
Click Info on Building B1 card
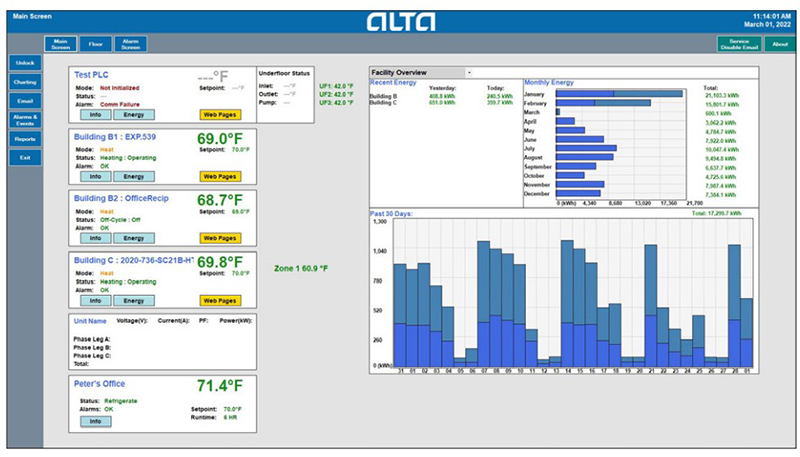tap(95, 176)
